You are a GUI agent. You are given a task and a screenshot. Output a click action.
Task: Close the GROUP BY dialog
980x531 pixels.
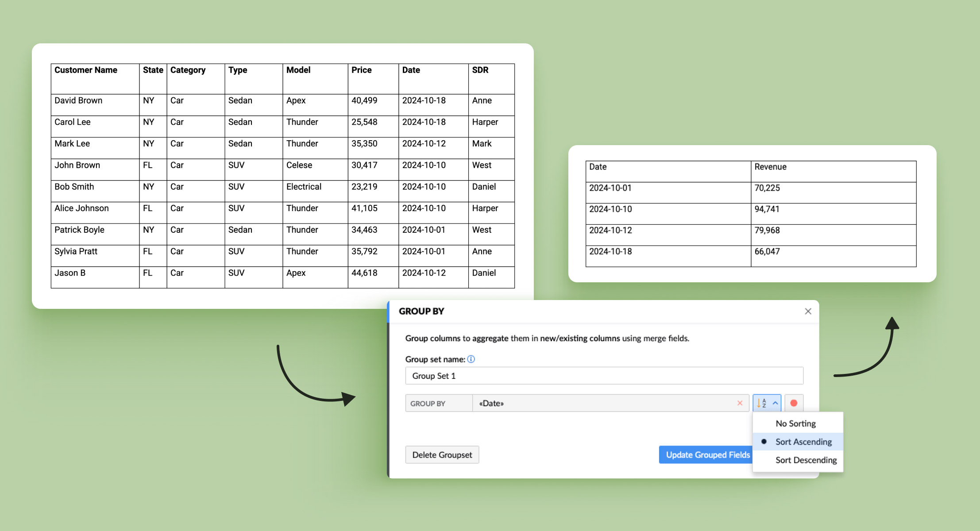point(808,312)
